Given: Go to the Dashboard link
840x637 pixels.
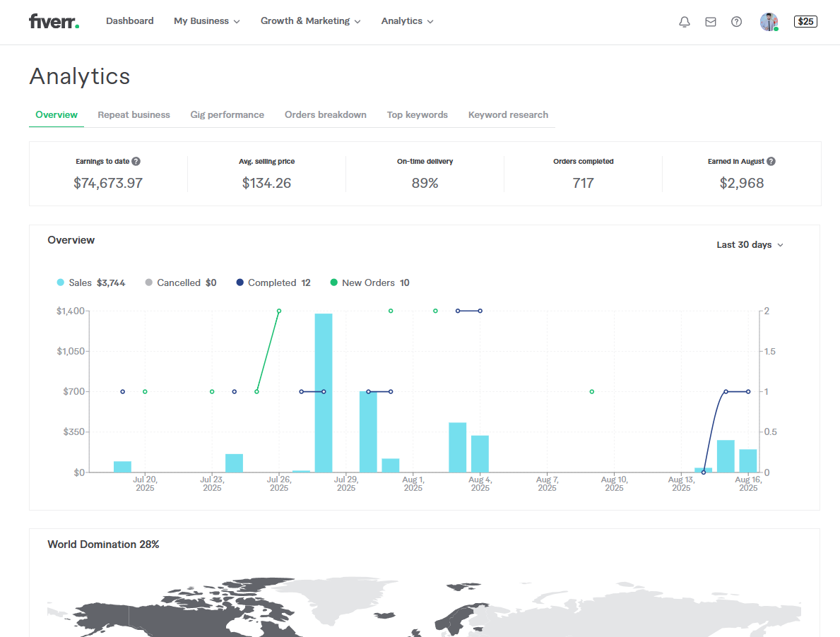Looking at the screenshot, I should point(130,21).
